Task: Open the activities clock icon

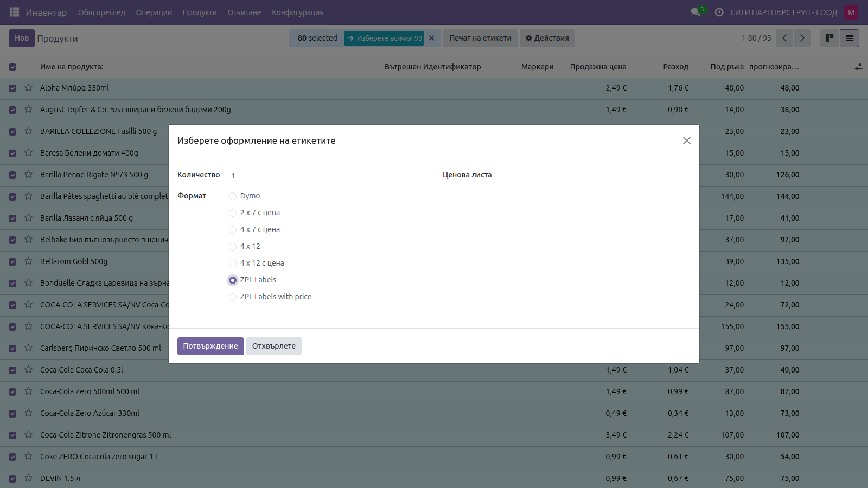Action: 719,12
